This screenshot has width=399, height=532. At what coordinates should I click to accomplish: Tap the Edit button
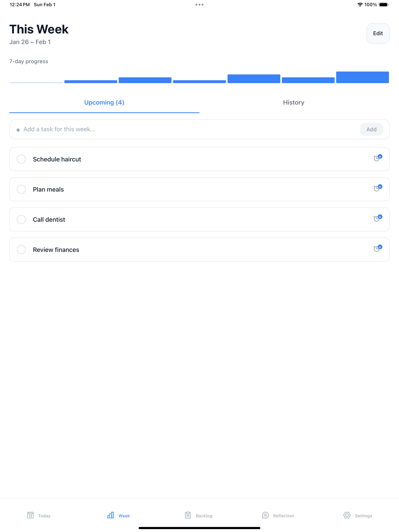click(x=378, y=33)
